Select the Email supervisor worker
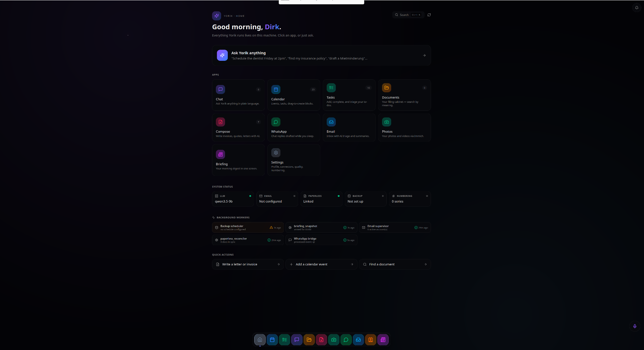The width and height of the screenshot is (644, 350). (x=395, y=227)
